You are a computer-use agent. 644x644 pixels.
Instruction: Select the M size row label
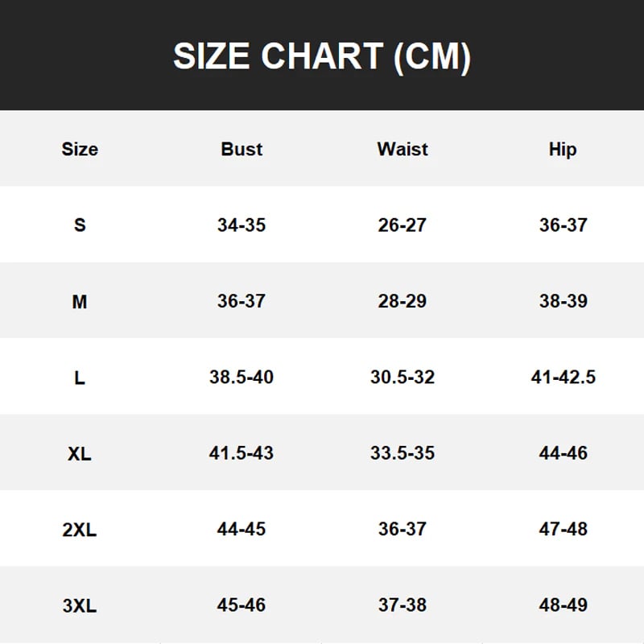pos(80,301)
